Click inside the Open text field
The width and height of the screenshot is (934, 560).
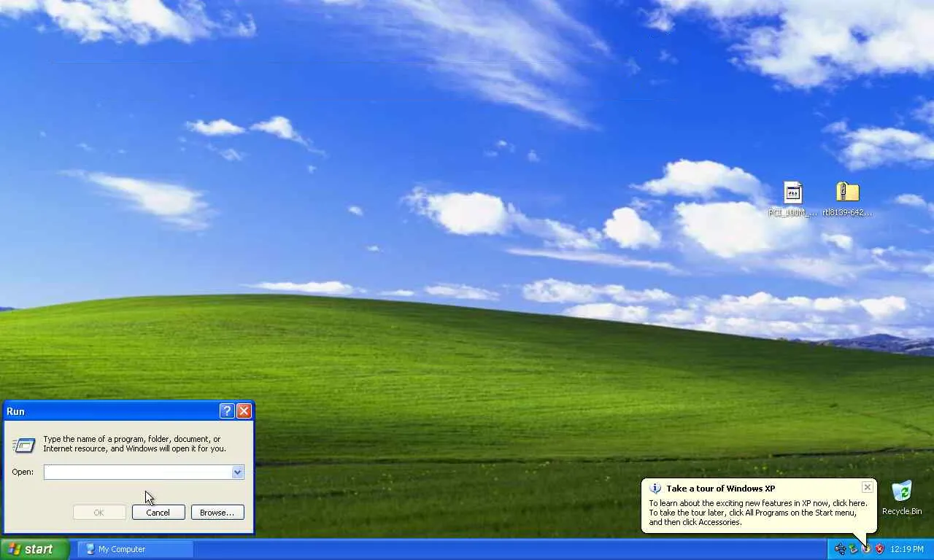(x=138, y=472)
